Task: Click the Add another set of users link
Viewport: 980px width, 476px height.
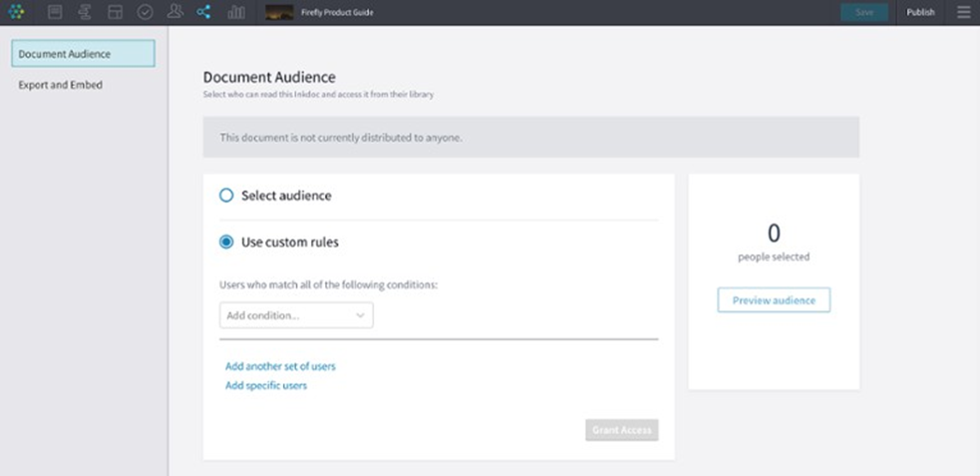Action: [x=280, y=366]
